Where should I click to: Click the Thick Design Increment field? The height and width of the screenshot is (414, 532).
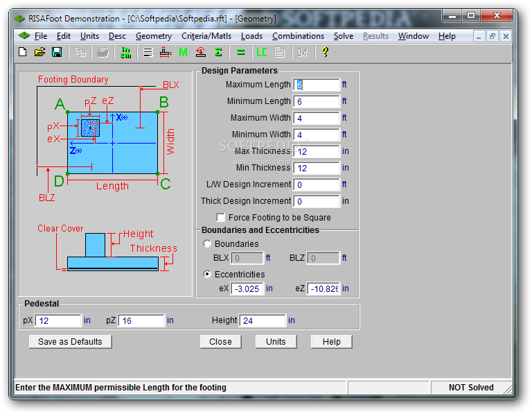coord(316,201)
